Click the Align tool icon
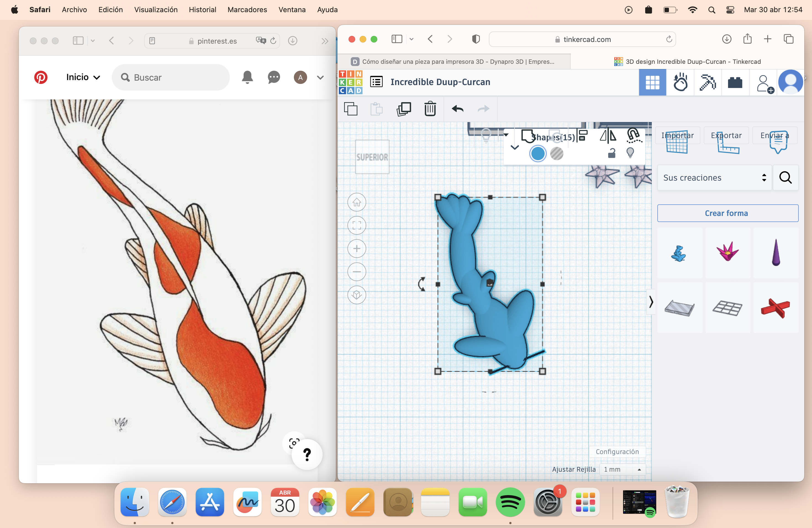Screen dimensions: 812x528 click(582, 135)
